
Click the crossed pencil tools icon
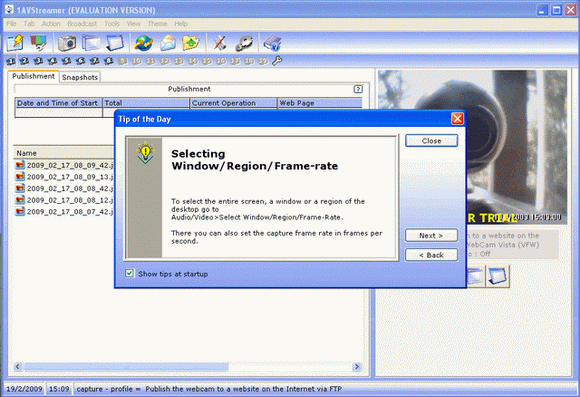[220, 43]
